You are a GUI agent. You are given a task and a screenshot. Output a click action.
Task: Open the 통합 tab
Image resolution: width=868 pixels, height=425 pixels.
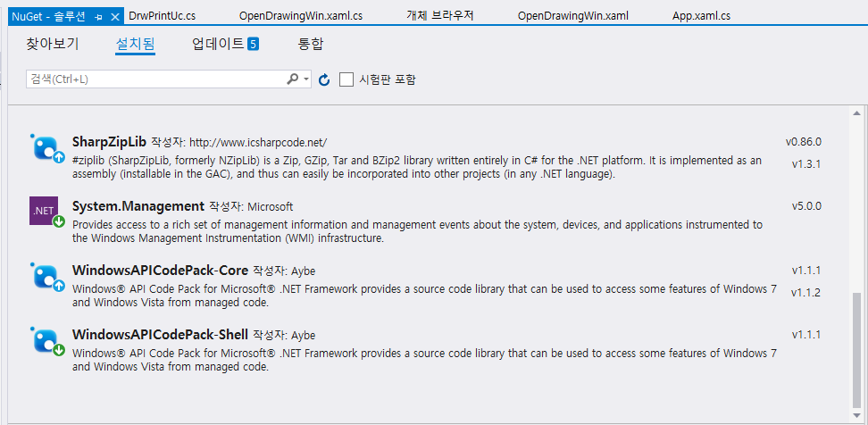pos(311,44)
